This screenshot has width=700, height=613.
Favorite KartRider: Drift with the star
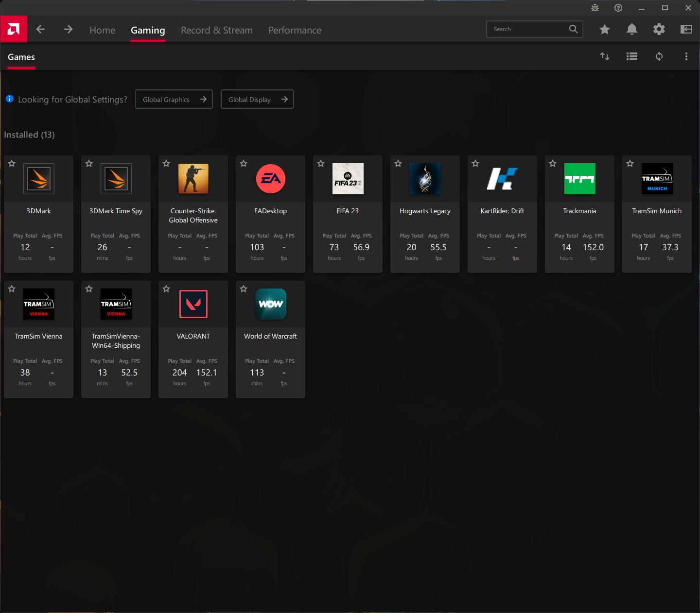coord(475,164)
